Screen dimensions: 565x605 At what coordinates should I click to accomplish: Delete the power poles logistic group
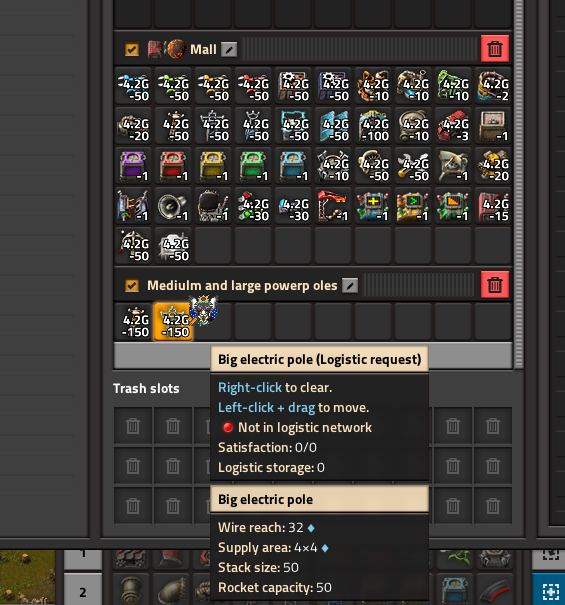coord(495,285)
